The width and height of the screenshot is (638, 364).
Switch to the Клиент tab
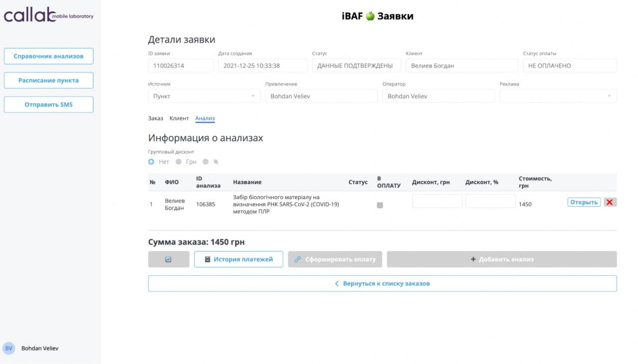click(179, 119)
